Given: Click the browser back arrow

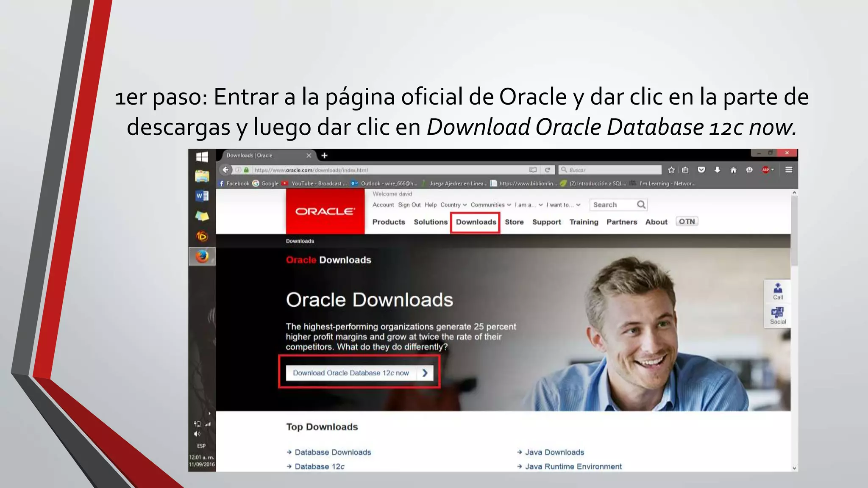Looking at the screenshot, I should pos(225,170).
